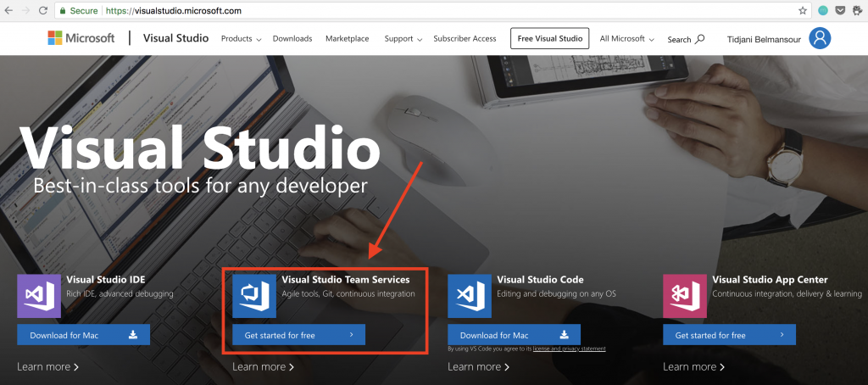Click the Continuous integration, delivery & learning text
Viewport: 868px width, 385px height.
pos(788,293)
